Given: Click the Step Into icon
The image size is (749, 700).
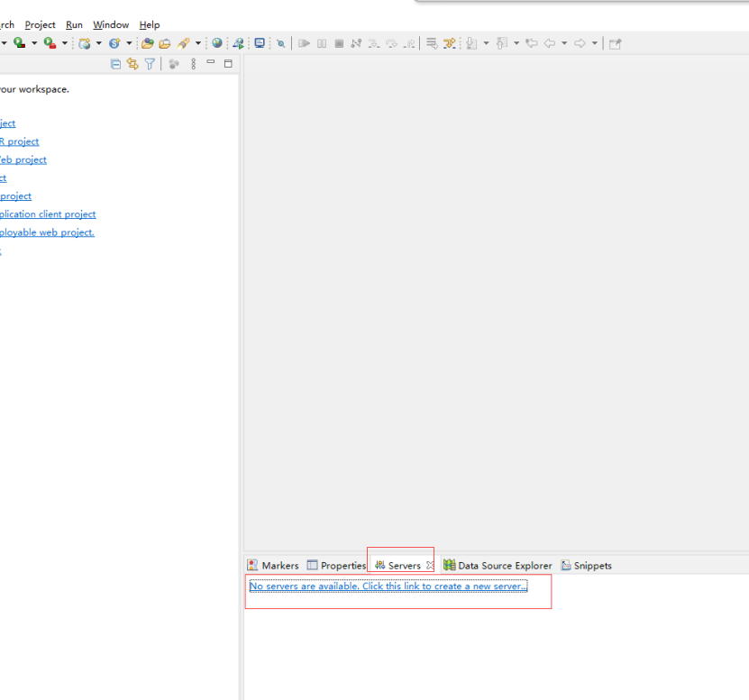Looking at the screenshot, I should 373,43.
